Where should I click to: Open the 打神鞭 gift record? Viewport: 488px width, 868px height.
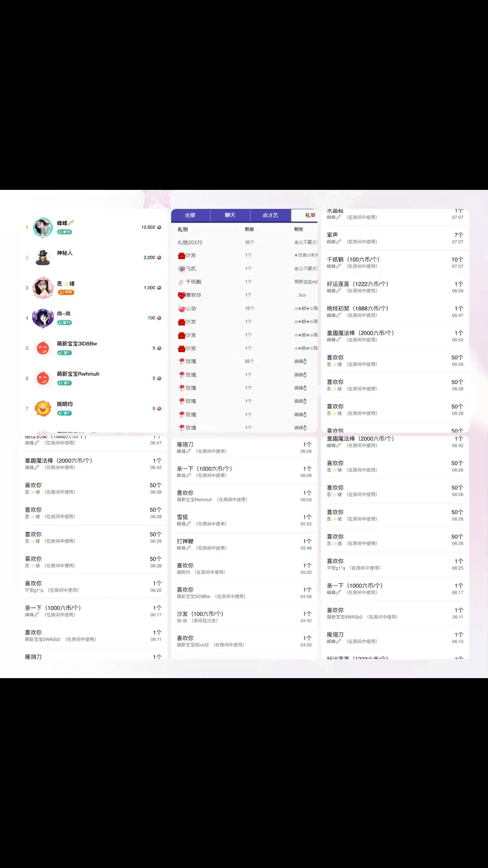[244, 544]
